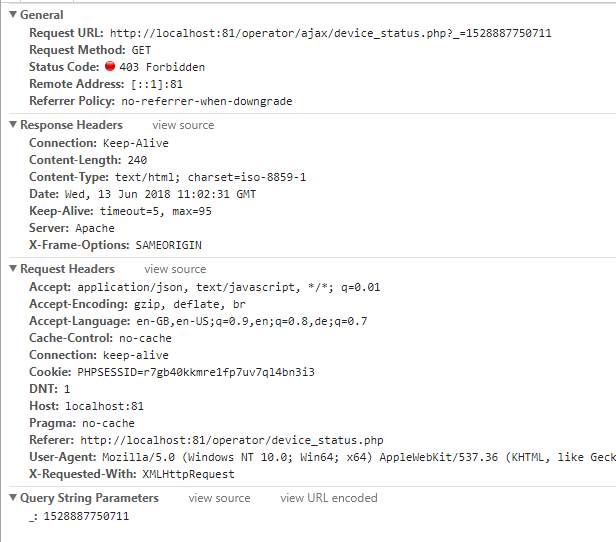Collapse the Request Headers section triangle
The width and height of the screenshot is (616, 542).
(12, 269)
